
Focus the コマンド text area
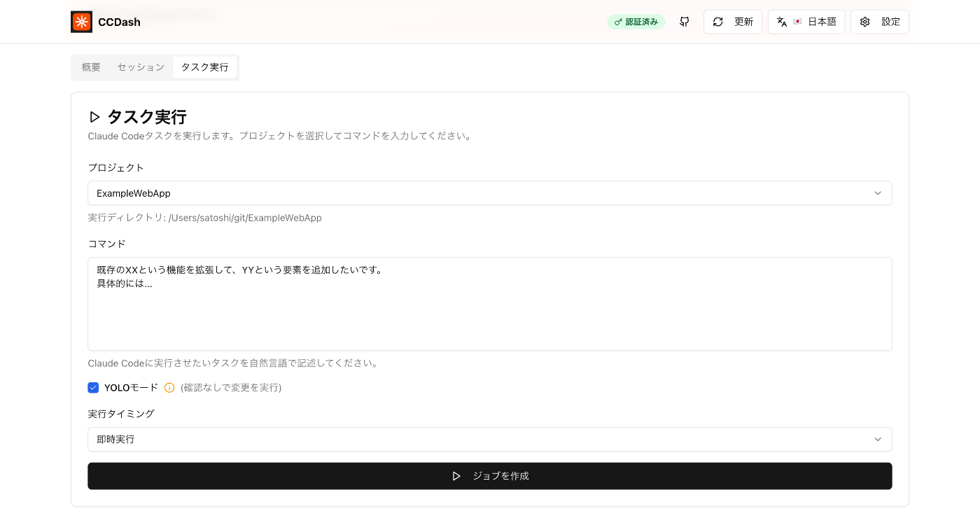[x=490, y=304]
